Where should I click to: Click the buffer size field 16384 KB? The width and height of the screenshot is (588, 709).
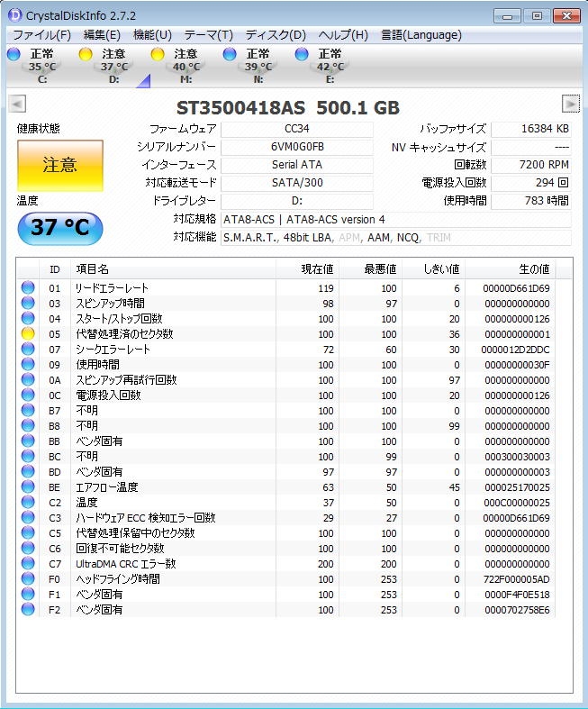click(x=530, y=129)
